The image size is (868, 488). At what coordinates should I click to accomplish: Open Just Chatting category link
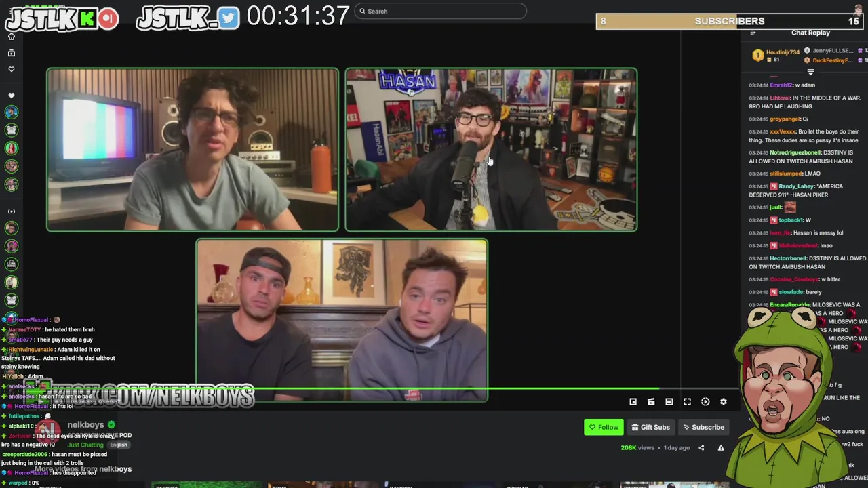coord(85,445)
